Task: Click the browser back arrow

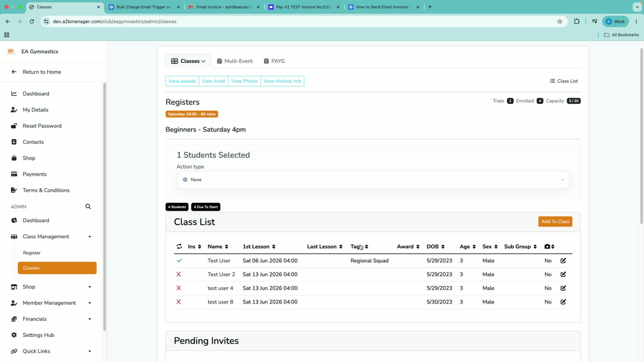Action: [x=8, y=21]
